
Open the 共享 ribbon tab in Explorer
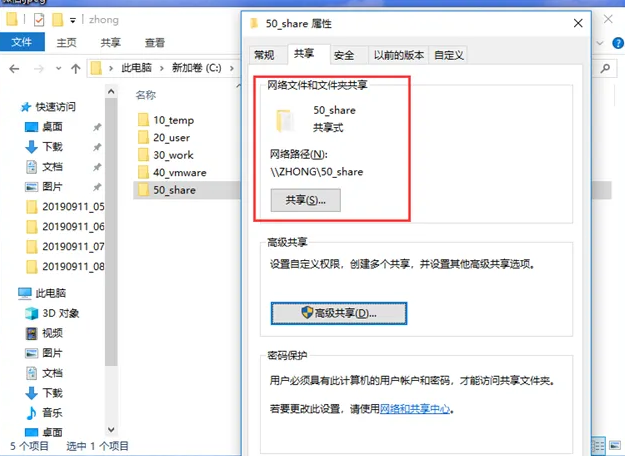(110, 42)
